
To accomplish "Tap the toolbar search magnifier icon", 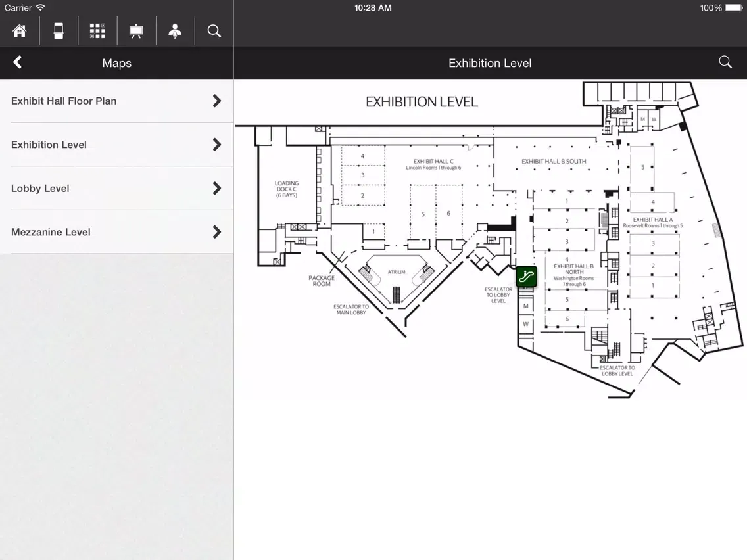I will pyautogui.click(x=214, y=31).
